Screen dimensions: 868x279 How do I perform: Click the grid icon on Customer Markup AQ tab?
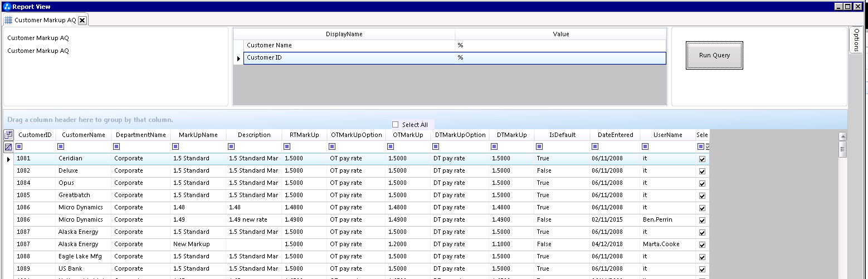(x=8, y=20)
